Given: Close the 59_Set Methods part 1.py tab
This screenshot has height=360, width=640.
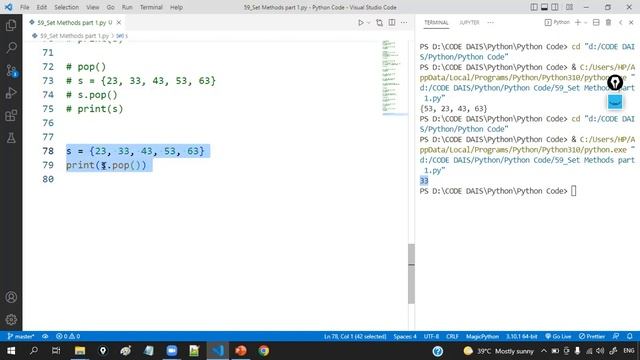Looking at the screenshot, I should coord(119,23).
